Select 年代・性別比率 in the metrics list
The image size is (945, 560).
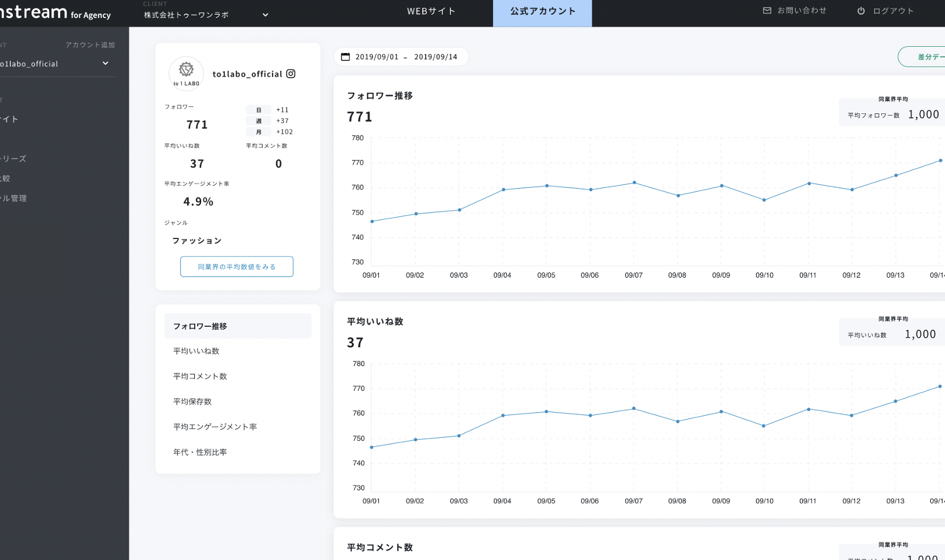200,452
